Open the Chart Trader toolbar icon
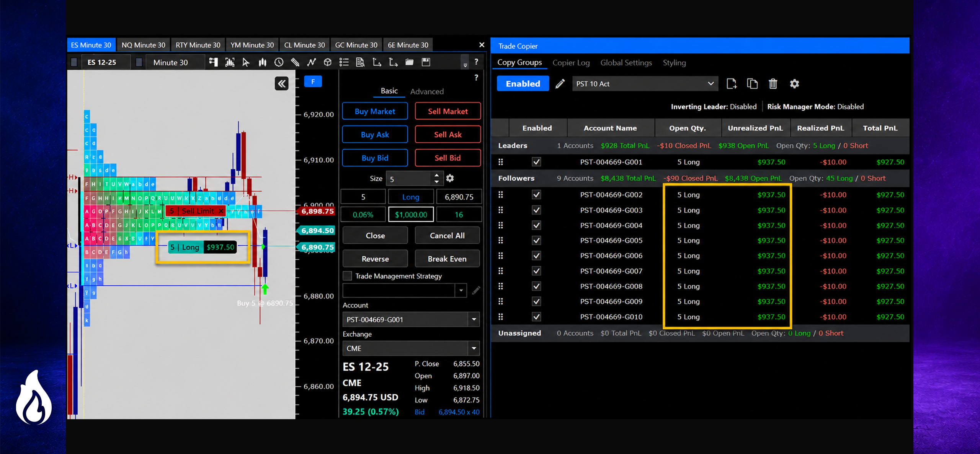 213,62
